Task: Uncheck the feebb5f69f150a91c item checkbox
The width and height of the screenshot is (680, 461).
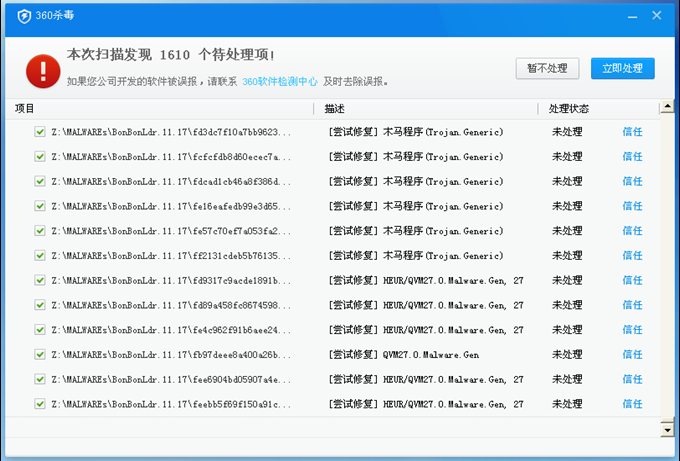Action: 40,404
